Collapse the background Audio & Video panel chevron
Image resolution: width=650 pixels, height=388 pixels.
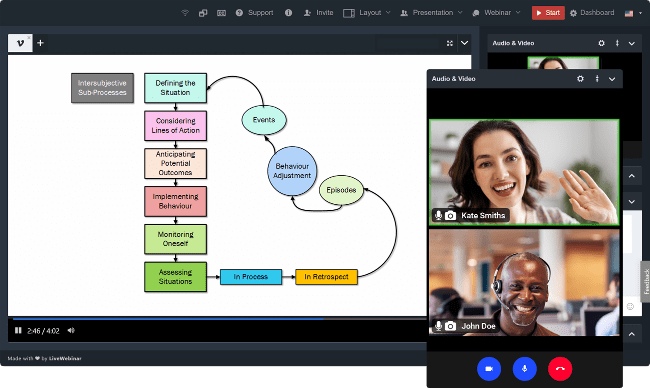pos(632,43)
